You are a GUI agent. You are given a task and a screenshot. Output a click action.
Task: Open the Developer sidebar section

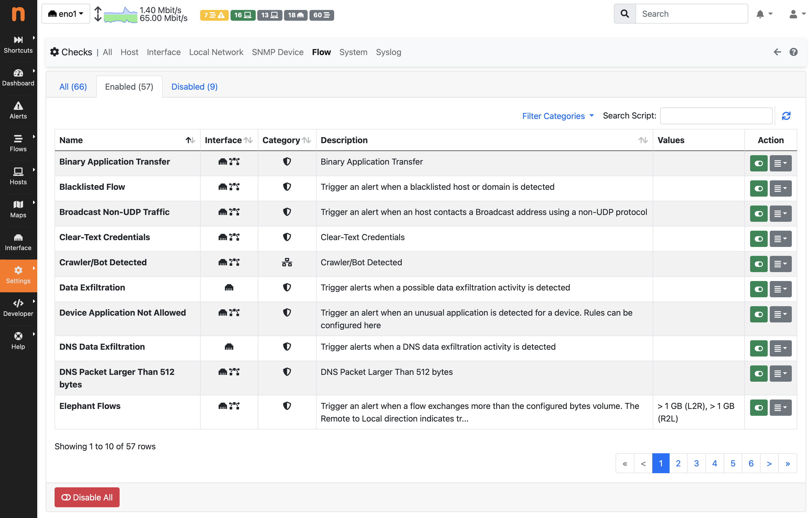pyautogui.click(x=18, y=308)
